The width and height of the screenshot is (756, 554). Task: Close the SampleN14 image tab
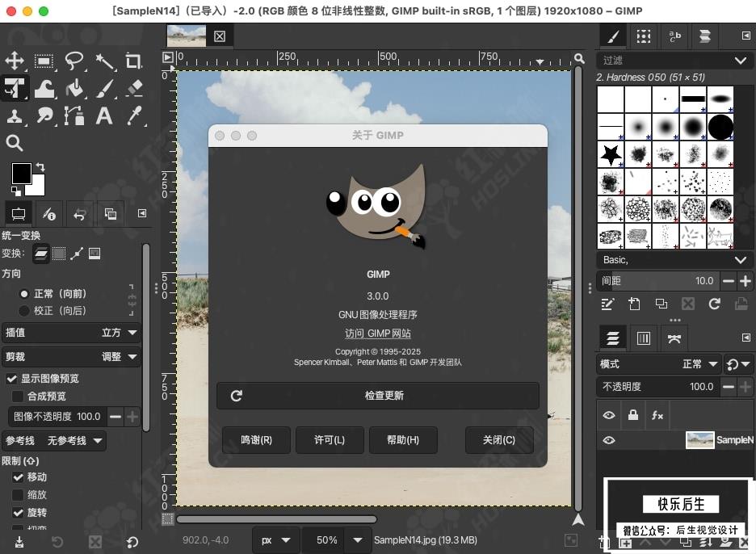(x=220, y=36)
